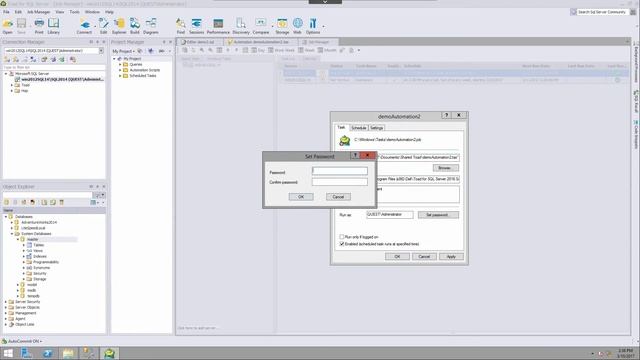Click Cancel in demoAutomation2 dialog

[424, 257]
